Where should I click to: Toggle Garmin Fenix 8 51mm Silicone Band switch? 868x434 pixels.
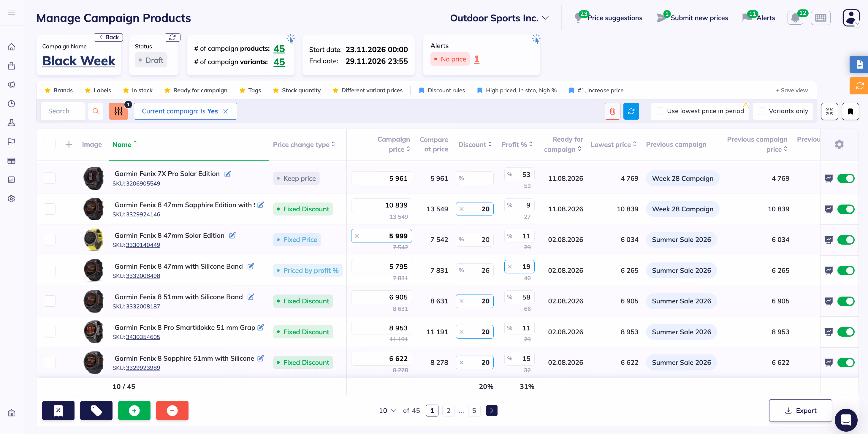click(x=846, y=301)
